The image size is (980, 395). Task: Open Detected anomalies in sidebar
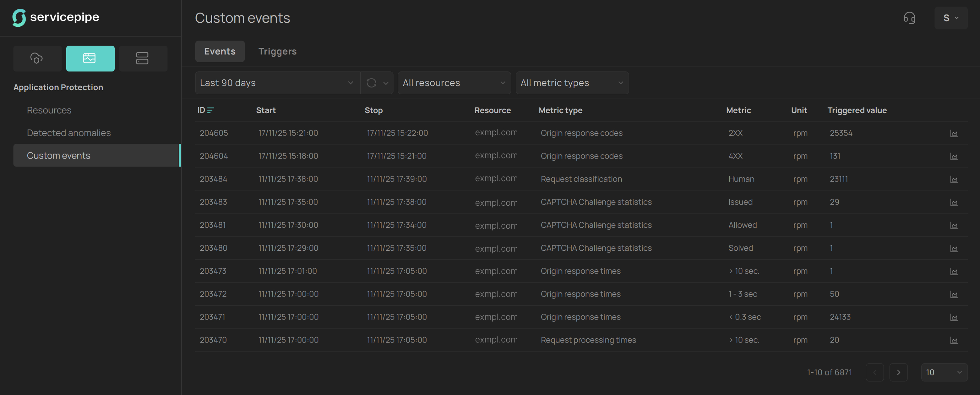click(68, 133)
